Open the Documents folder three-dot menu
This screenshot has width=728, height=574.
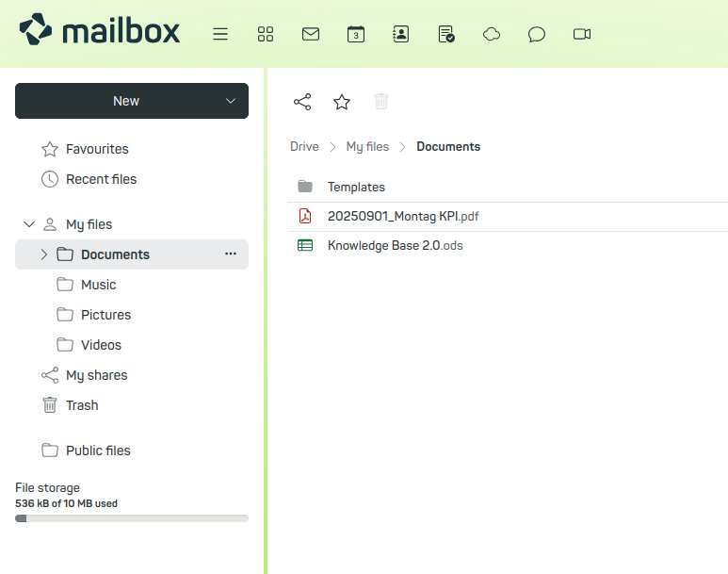coord(231,254)
